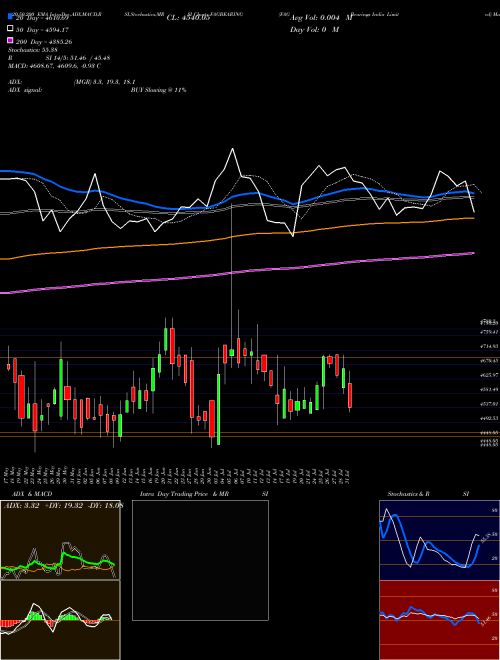Screen dimensions: 500x660
Task: Open the red RSI chart panel
Action: (x=439, y=620)
